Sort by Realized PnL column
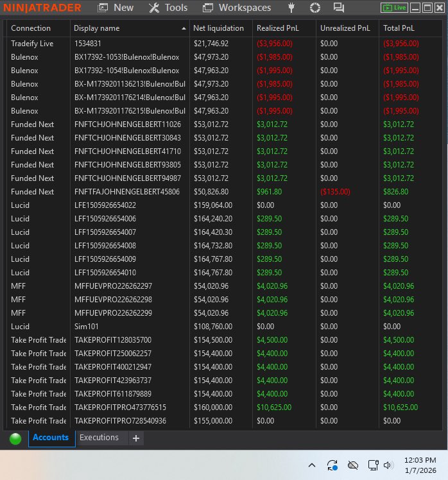Viewport: 448px width, 480px height. coord(277,28)
